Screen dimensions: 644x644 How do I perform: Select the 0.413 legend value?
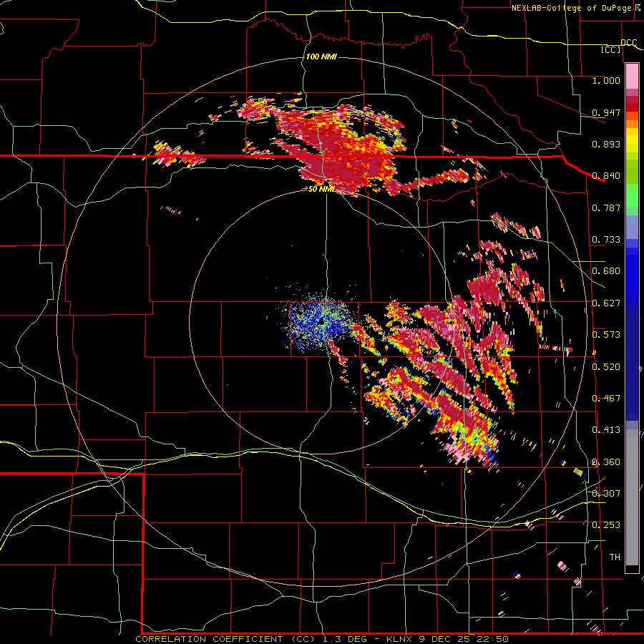(x=606, y=430)
